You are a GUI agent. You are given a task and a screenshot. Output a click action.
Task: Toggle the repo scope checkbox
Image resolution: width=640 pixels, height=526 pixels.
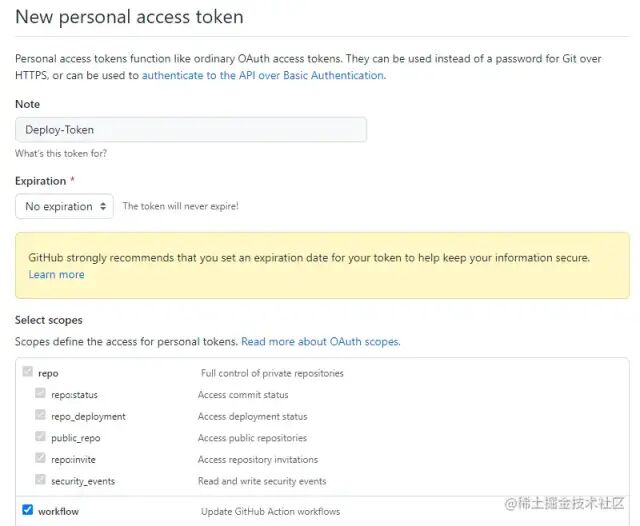coord(27,373)
